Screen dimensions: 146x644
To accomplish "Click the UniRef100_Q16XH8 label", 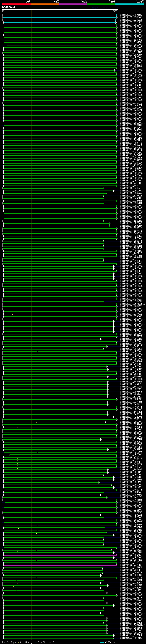I will [131, 201].
